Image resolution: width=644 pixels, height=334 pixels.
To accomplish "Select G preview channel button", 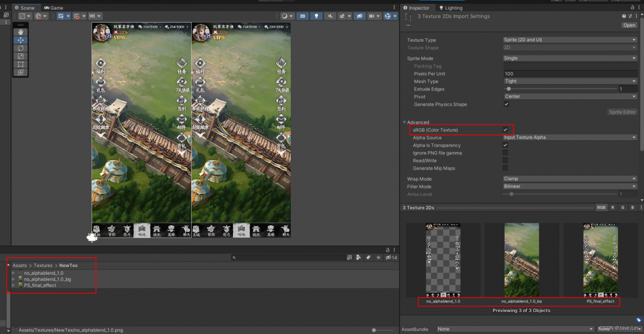I will click(623, 207).
